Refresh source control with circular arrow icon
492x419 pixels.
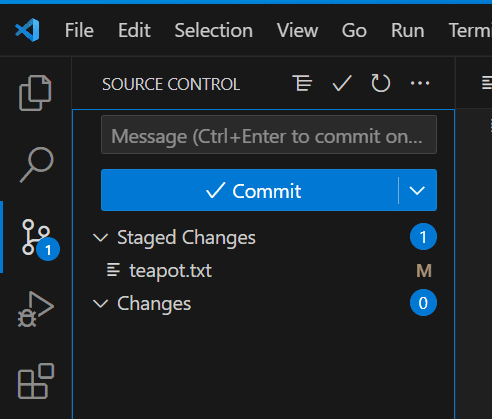(x=381, y=83)
